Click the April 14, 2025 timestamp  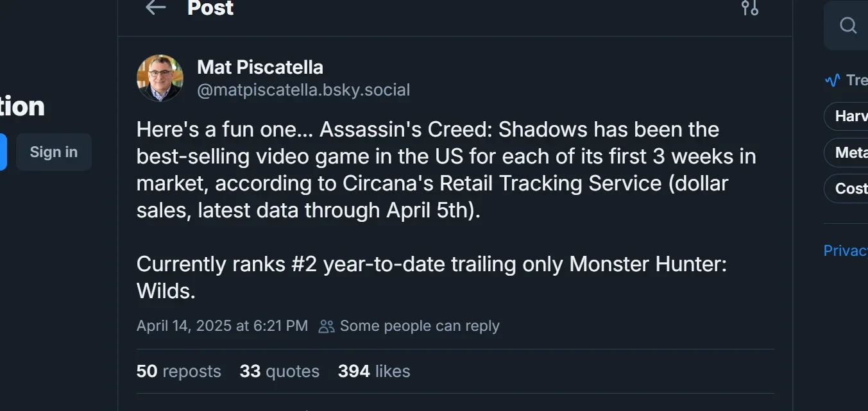[x=222, y=326]
